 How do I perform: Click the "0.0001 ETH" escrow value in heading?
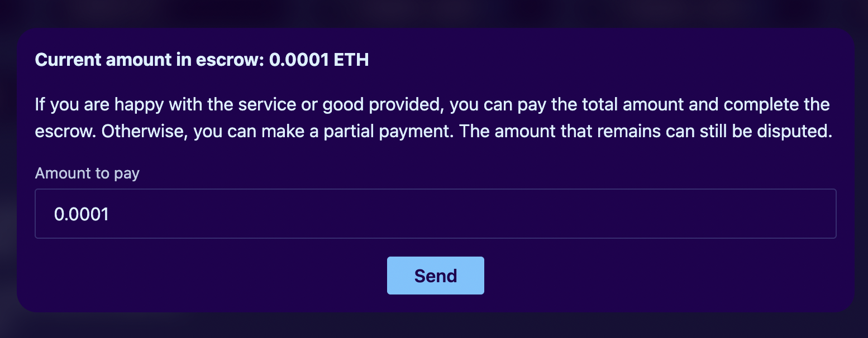click(319, 60)
